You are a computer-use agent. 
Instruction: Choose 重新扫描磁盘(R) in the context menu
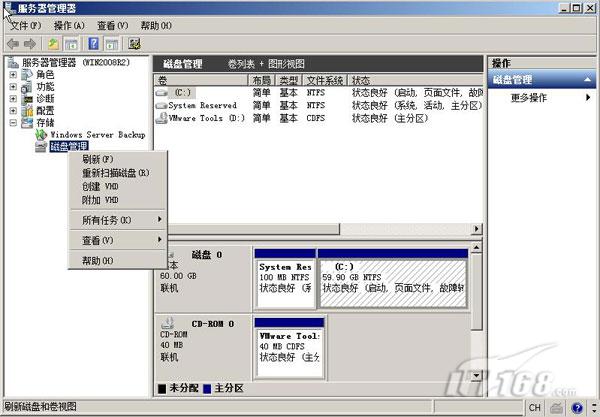[117, 173]
